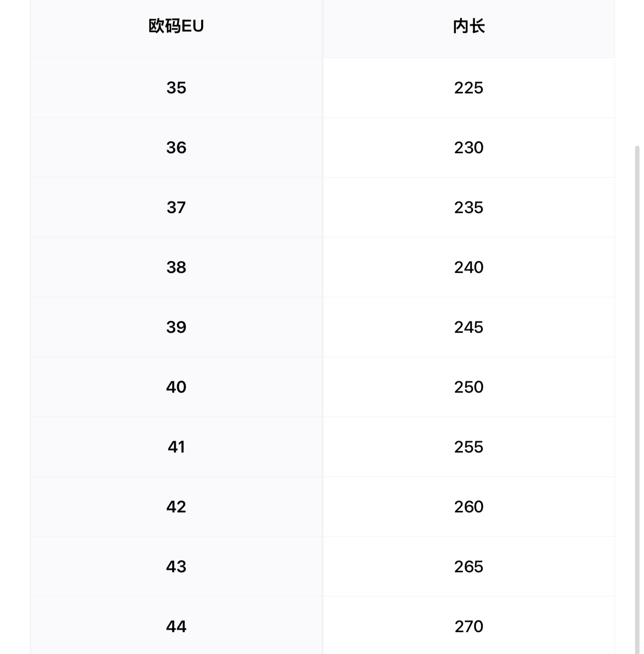Click the 欧码EU column header

point(176,26)
